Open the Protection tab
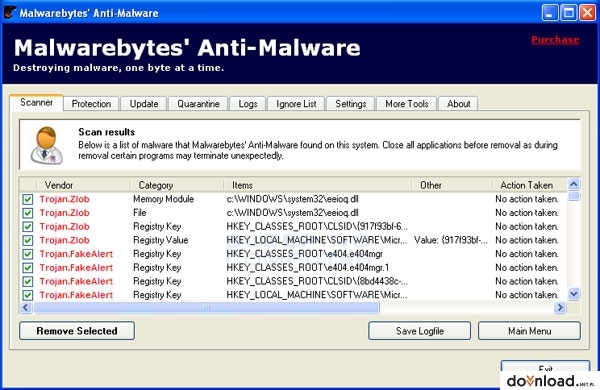600x390 pixels. [x=91, y=104]
